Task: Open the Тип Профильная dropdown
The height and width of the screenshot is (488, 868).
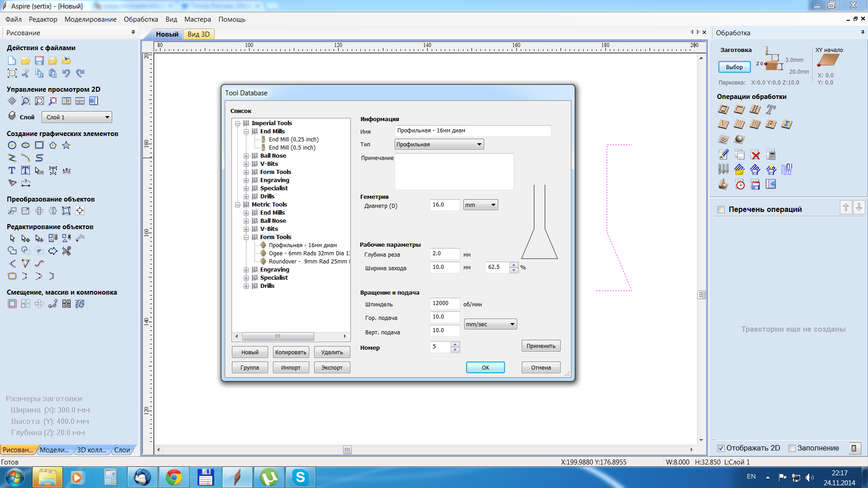Action: (x=439, y=145)
